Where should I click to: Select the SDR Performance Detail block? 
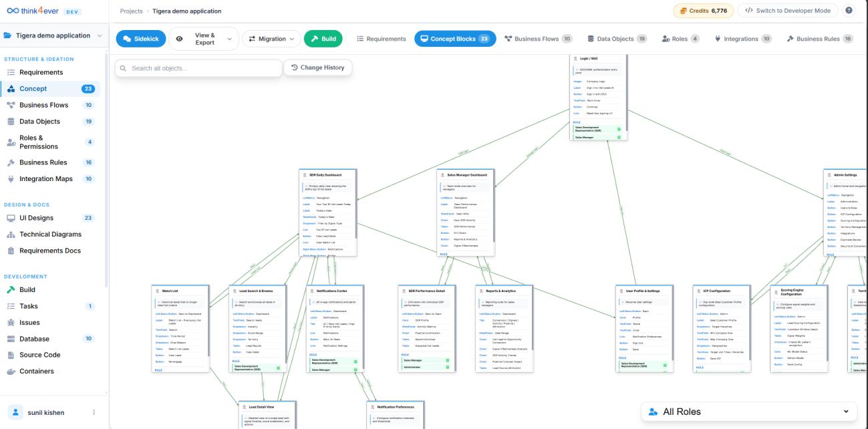(426, 328)
